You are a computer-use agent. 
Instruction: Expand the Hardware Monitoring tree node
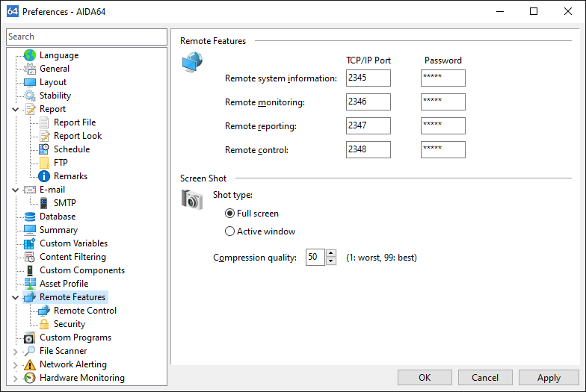[15, 378]
